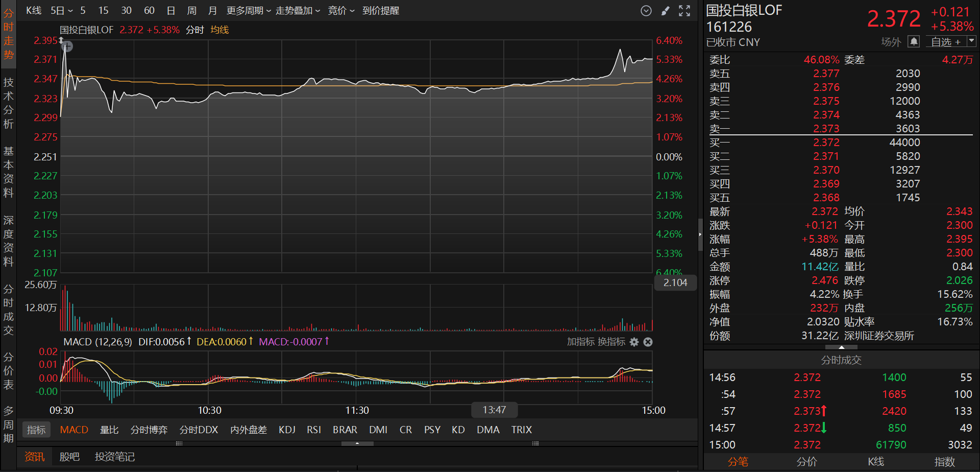
Task: Click the fullscreen expand chart icon
Action: click(x=684, y=11)
